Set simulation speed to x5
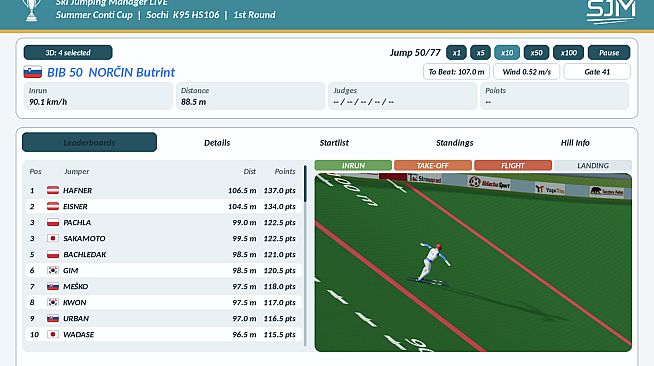This screenshot has width=654, height=366. click(480, 53)
